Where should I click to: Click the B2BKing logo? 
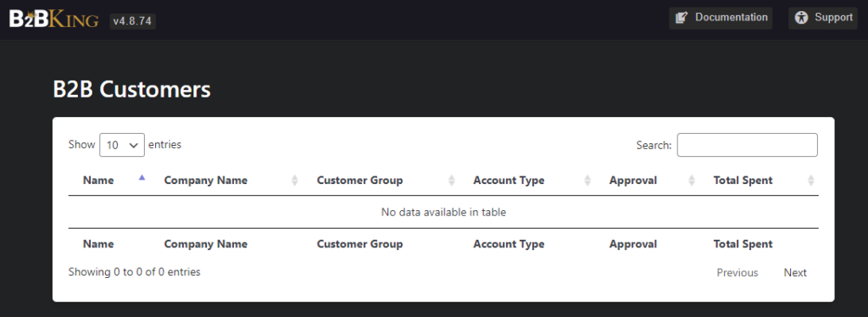click(x=53, y=19)
